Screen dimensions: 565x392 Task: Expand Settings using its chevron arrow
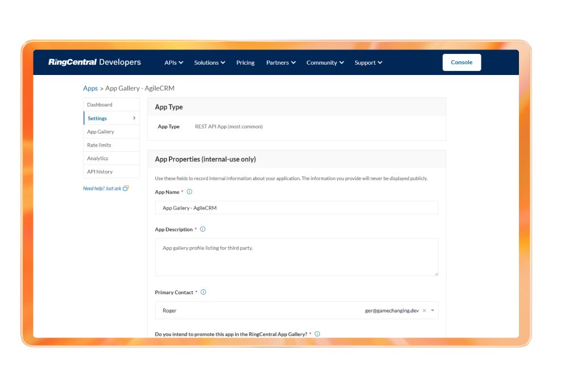click(133, 118)
